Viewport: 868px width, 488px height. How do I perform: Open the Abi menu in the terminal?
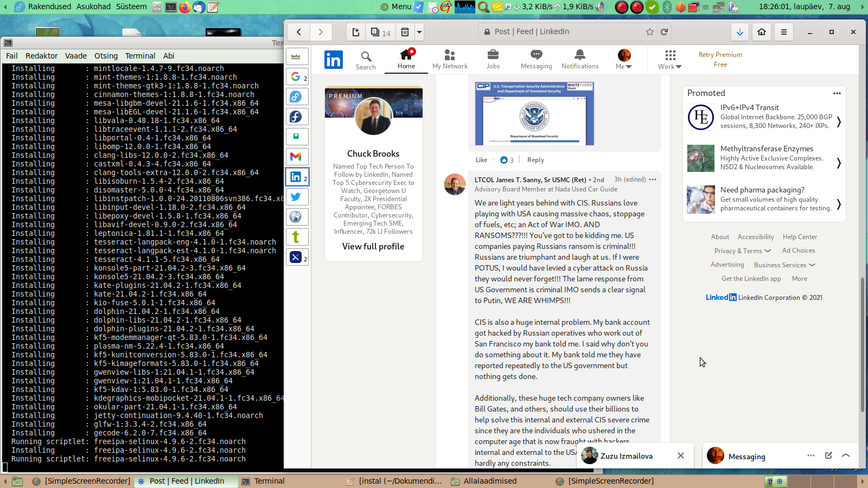pos(169,56)
